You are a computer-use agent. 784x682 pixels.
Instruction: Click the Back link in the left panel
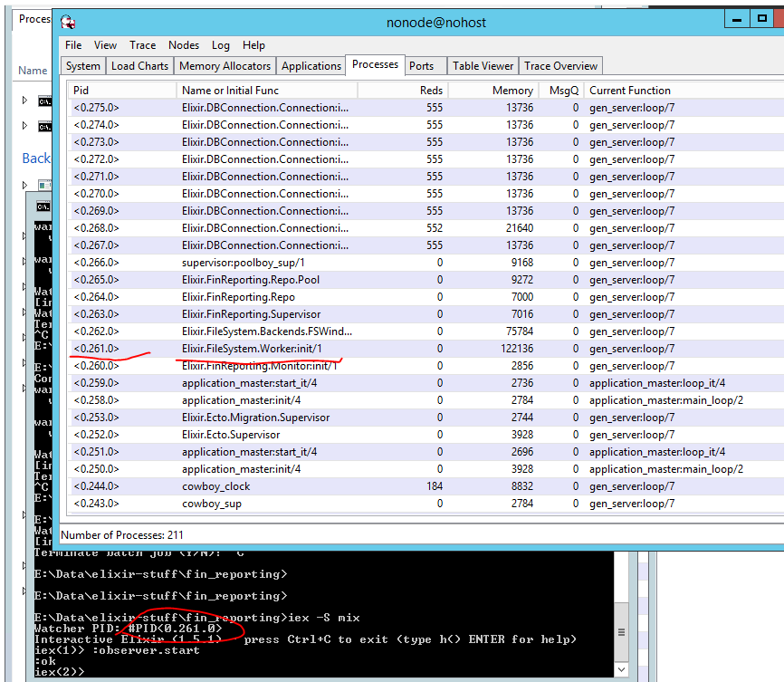point(35,158)
